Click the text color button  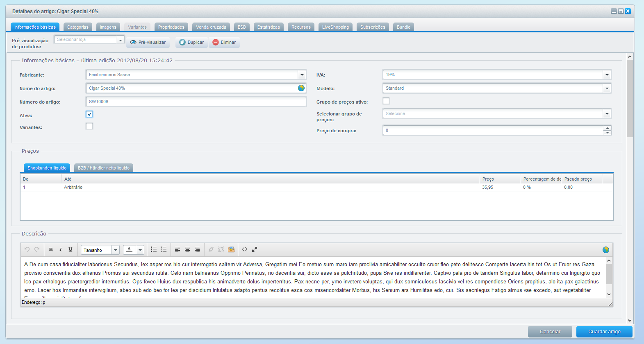(x=129, y=250)
